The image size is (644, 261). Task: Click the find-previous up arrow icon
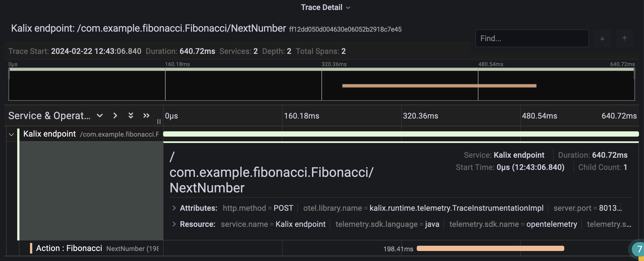click(624, 38)
